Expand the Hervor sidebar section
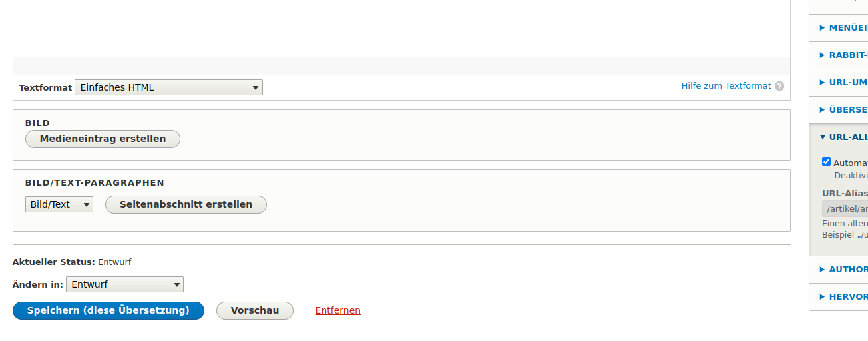 pyautogui.click(x=843, y=297)
